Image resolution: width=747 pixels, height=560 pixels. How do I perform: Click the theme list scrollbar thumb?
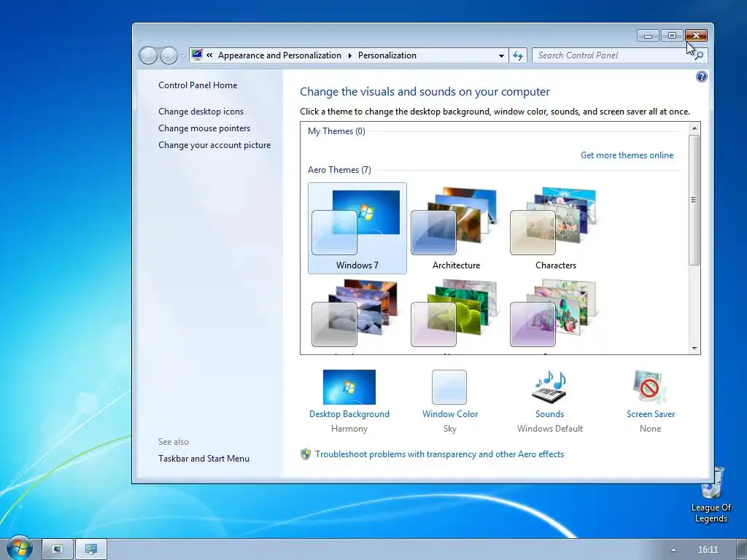[694, 200]
